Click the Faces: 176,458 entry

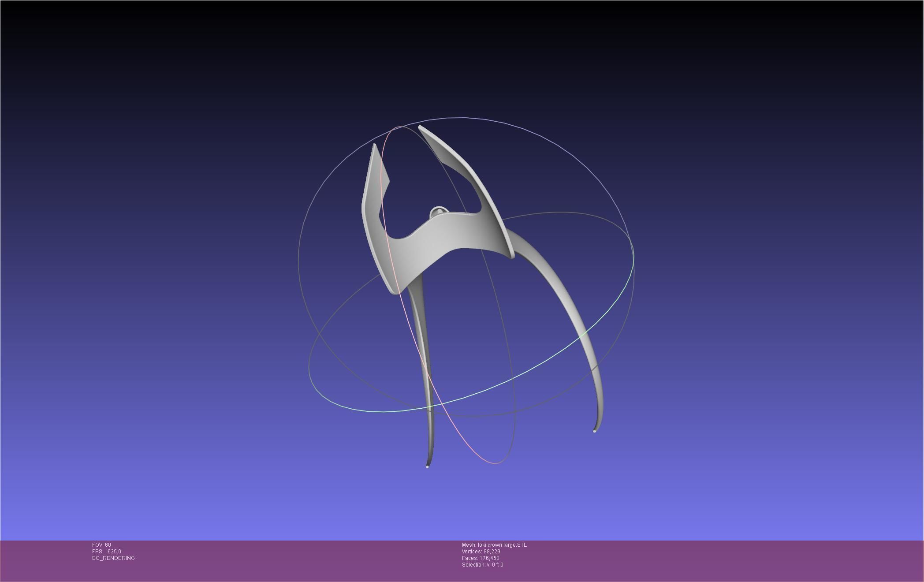481,558
